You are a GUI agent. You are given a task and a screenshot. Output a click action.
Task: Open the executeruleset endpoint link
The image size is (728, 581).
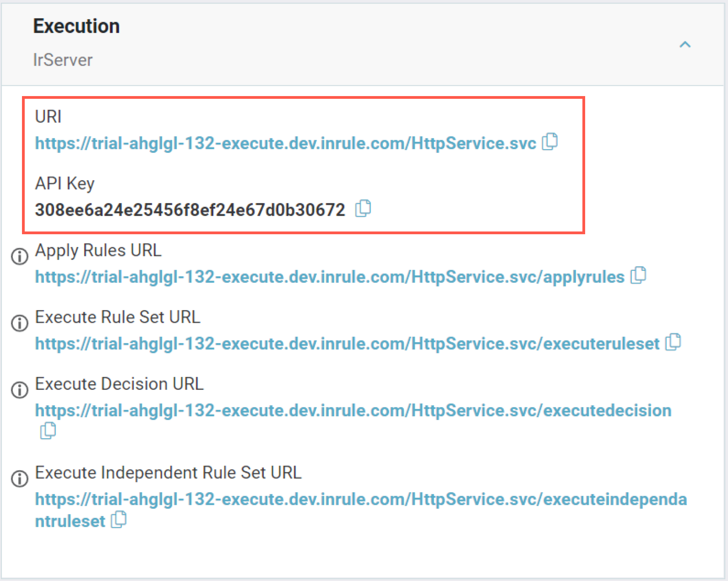(347, 344)
